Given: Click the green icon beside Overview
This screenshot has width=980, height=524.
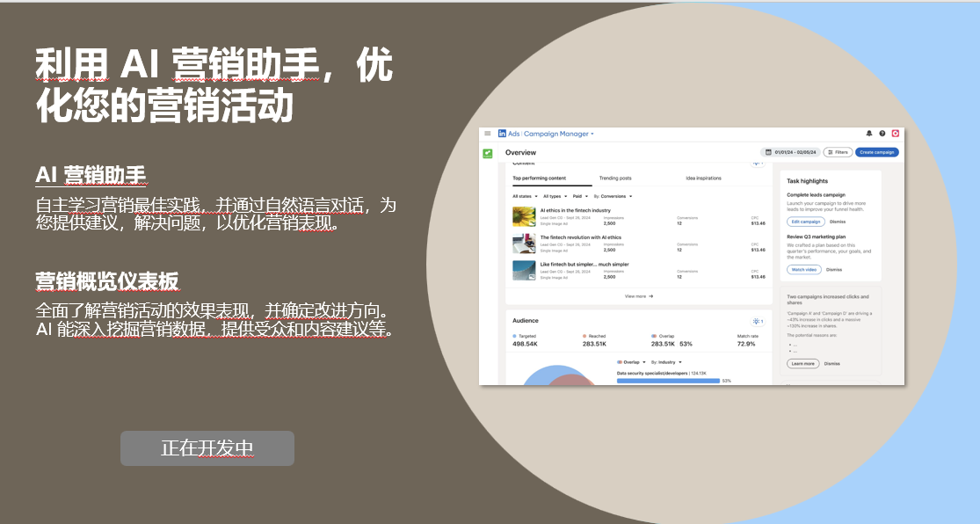Looking at the screenshot, I should (488, 153).
